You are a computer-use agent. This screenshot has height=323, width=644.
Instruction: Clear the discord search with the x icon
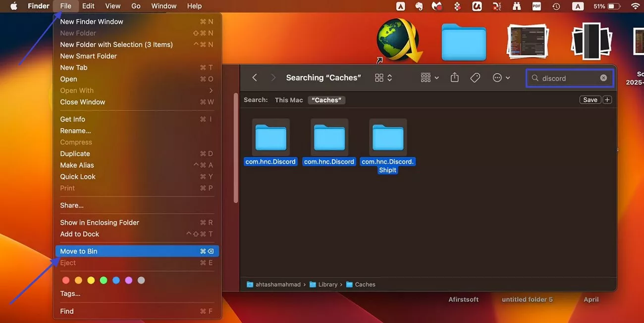point(603,78)
